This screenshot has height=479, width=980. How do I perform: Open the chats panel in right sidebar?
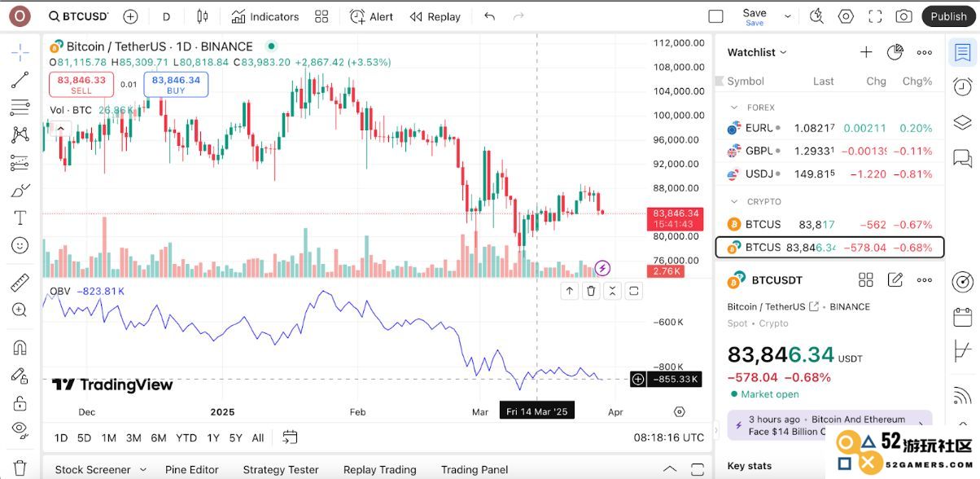click(x=963, y=158)
